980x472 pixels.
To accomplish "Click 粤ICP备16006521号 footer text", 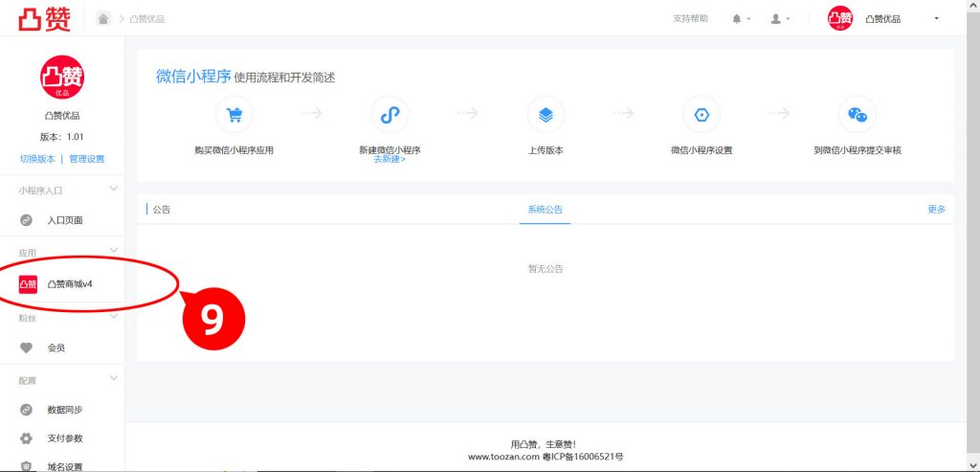I will (x=583, y=457).
